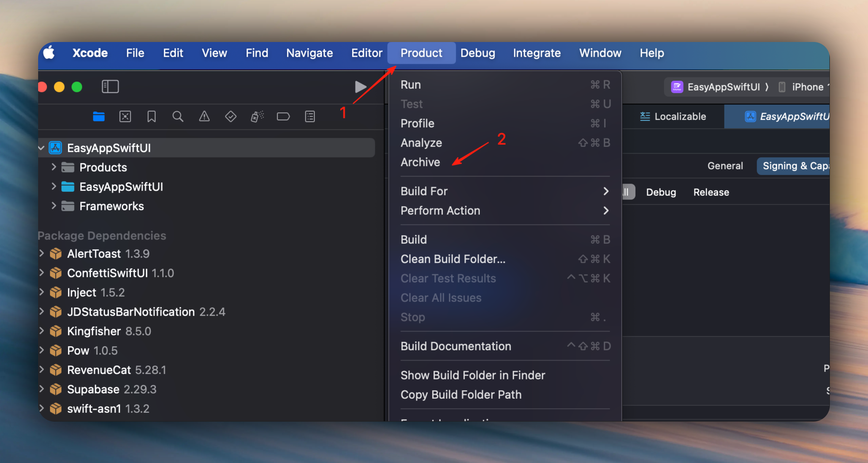
Task: Expand the Frameworks group
Action: click(54, 206)
